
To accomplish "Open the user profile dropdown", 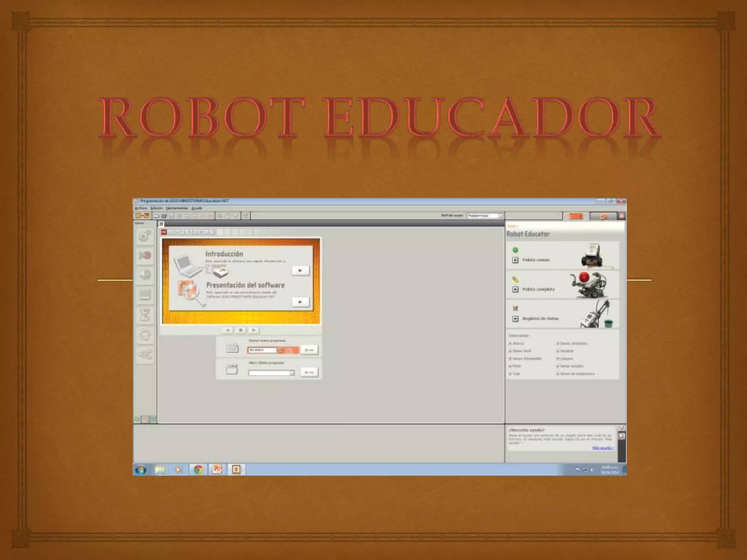I will pyautogui.click(x=500, y=216).
